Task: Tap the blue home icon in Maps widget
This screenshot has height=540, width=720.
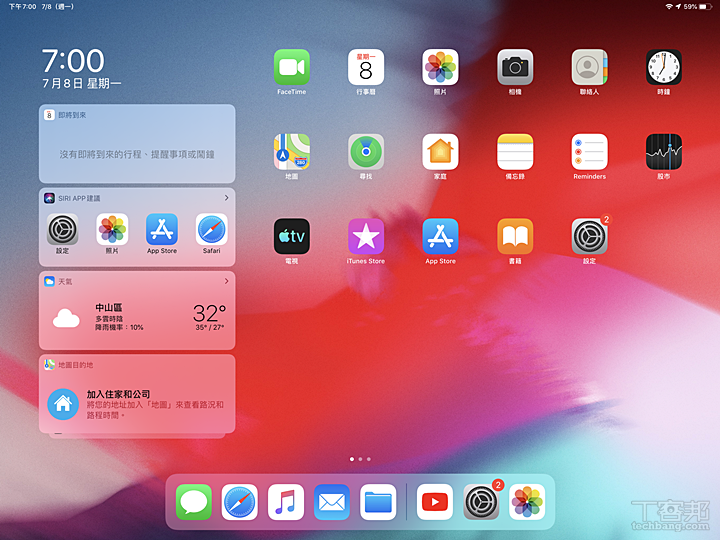Action: (63, 404)
